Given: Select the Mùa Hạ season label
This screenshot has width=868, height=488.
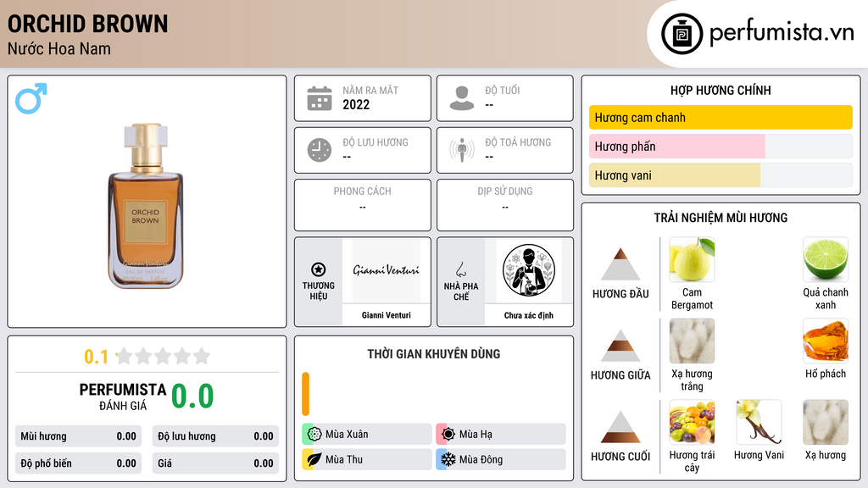Looking at the screenshot, I should tap(476, 435).
